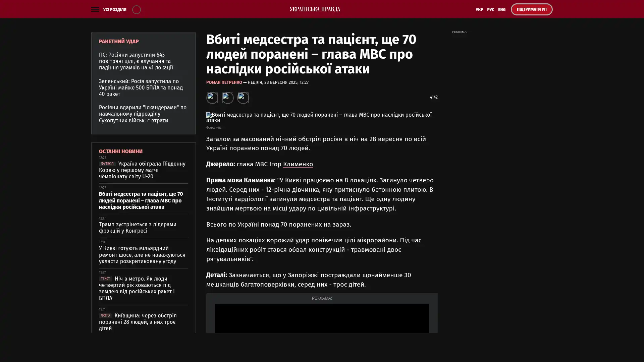This screenshot has width=644, height=362.
Task: Click the ФУТБОЛ tag label
Action: click(x=107, y=164)
